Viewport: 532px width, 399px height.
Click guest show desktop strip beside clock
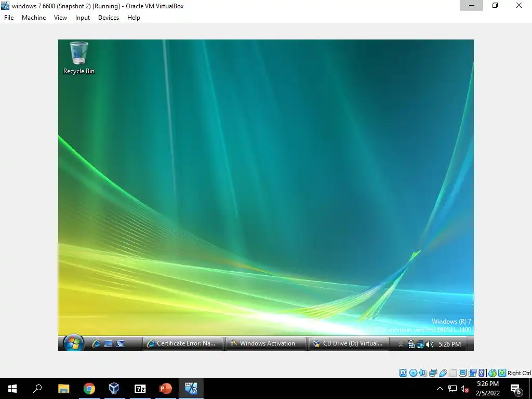[x=470, y=343]
